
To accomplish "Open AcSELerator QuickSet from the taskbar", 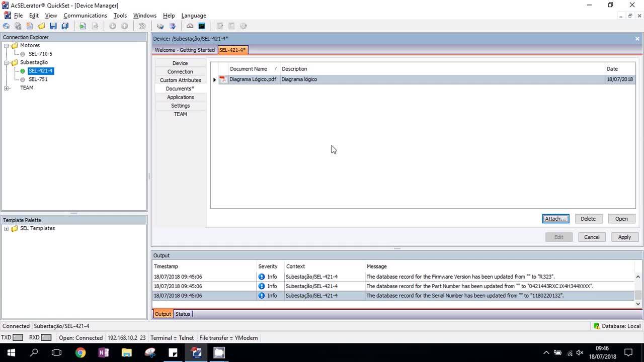I will (x=196, y=352).
